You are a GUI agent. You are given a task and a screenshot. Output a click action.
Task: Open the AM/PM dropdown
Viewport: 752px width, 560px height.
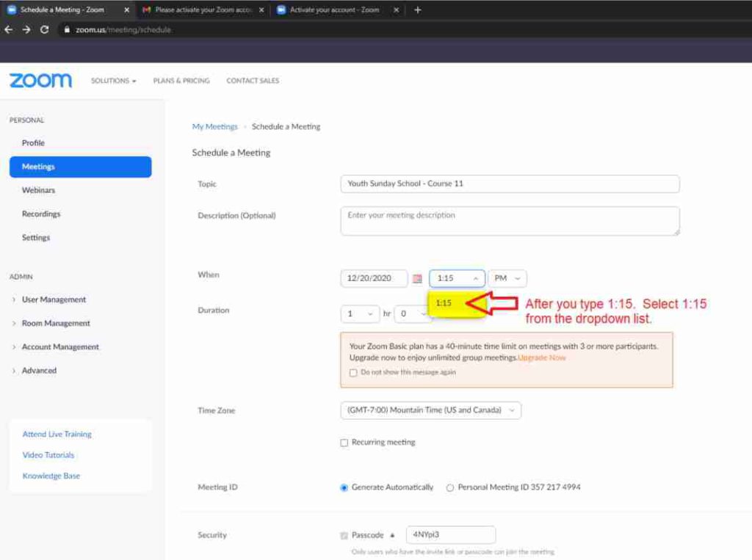(x=507, y=279)
